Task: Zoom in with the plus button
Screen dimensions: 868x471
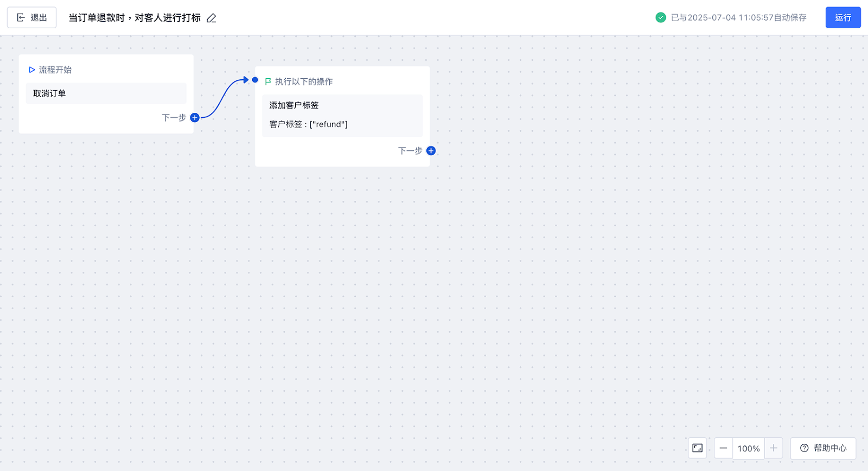Action: 774,448
